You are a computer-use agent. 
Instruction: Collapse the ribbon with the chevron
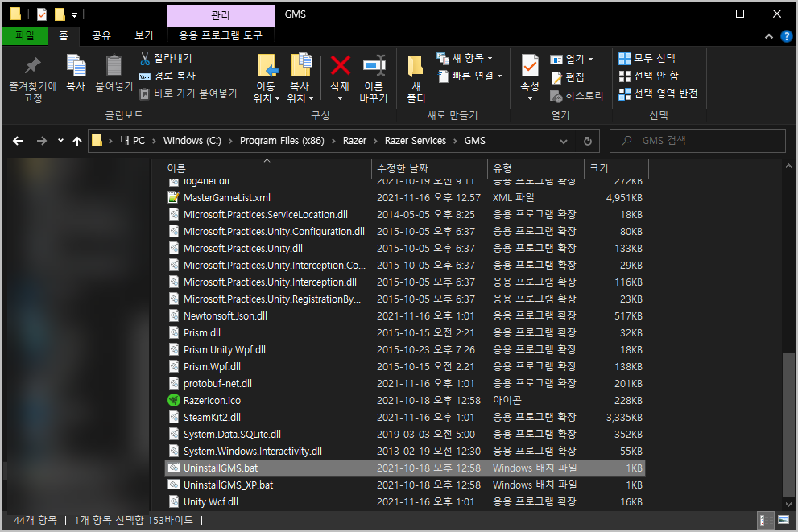[769, 36]
